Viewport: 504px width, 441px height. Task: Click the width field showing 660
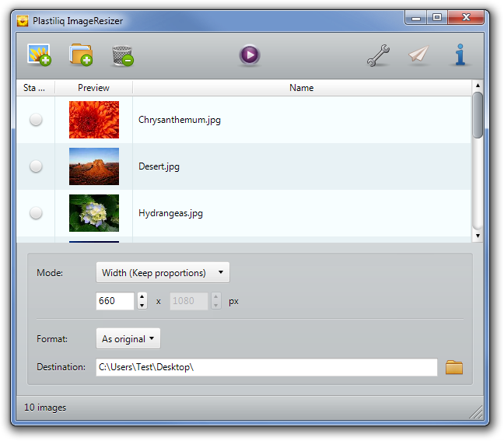pos(115,301)
